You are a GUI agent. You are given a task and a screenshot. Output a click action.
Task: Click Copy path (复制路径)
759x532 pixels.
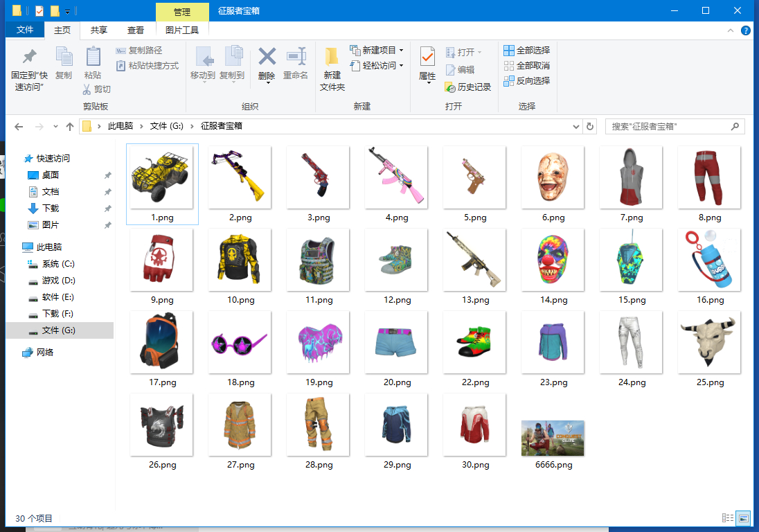click(139, 51)
